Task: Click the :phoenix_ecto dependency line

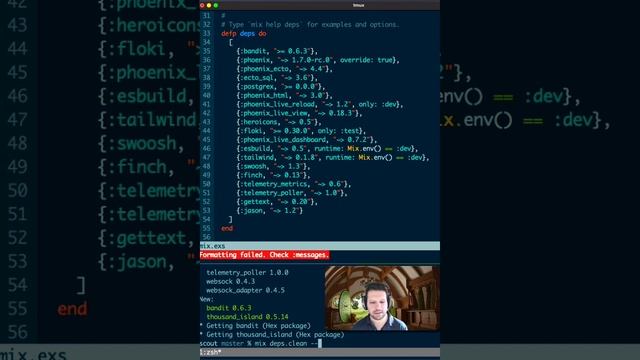Action: tap(284, 69)
